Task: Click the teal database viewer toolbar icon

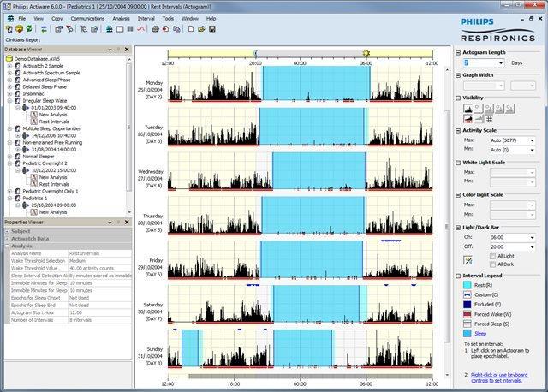Action: pyautogui.click(x=110, y=29)
